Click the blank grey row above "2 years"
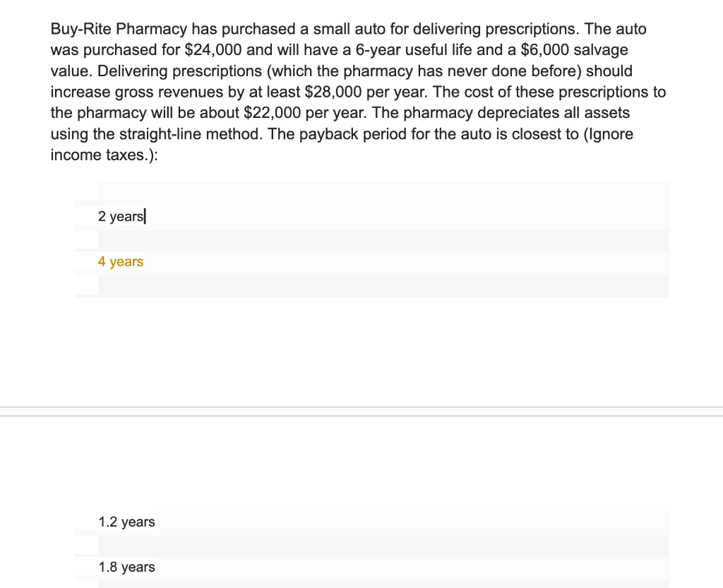The width and height of the screenshot is (723, 588). pos(381,189)
